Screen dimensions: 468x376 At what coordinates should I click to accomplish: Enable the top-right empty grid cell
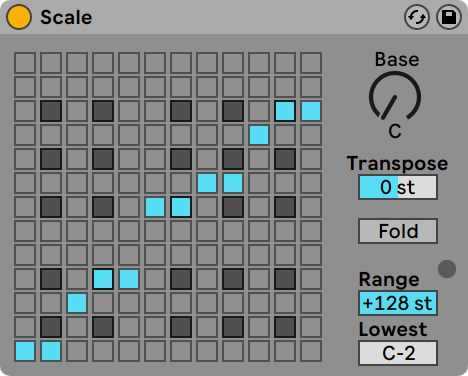pyautogui.click(x=311, y=63)
